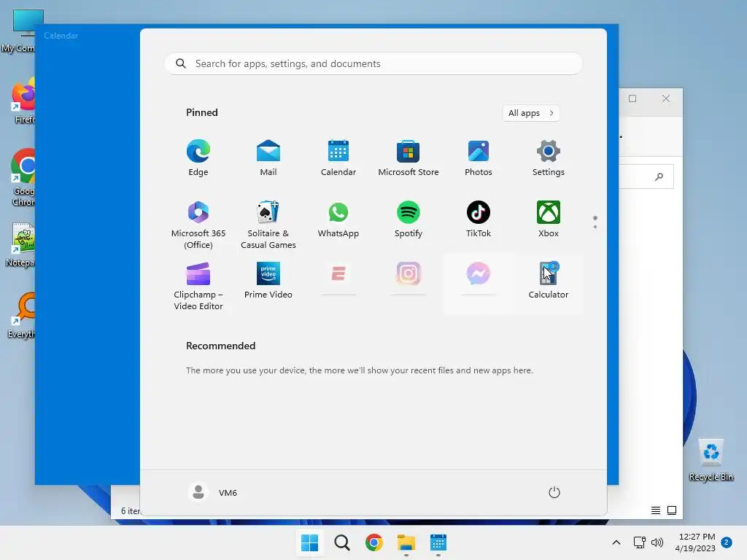
Task: Click the Start menu search field
Action: pyautogui.click(x=373, y=64)
